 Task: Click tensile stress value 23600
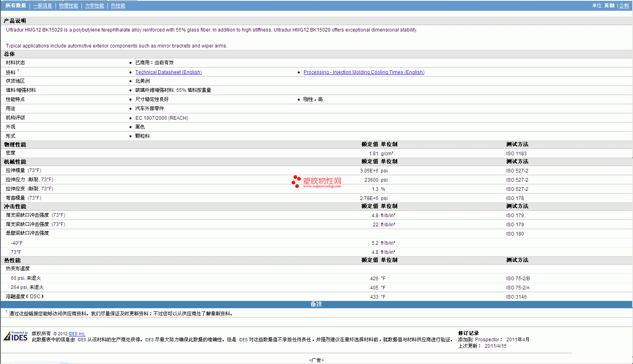pyautogui.click(x=371, y=180)
